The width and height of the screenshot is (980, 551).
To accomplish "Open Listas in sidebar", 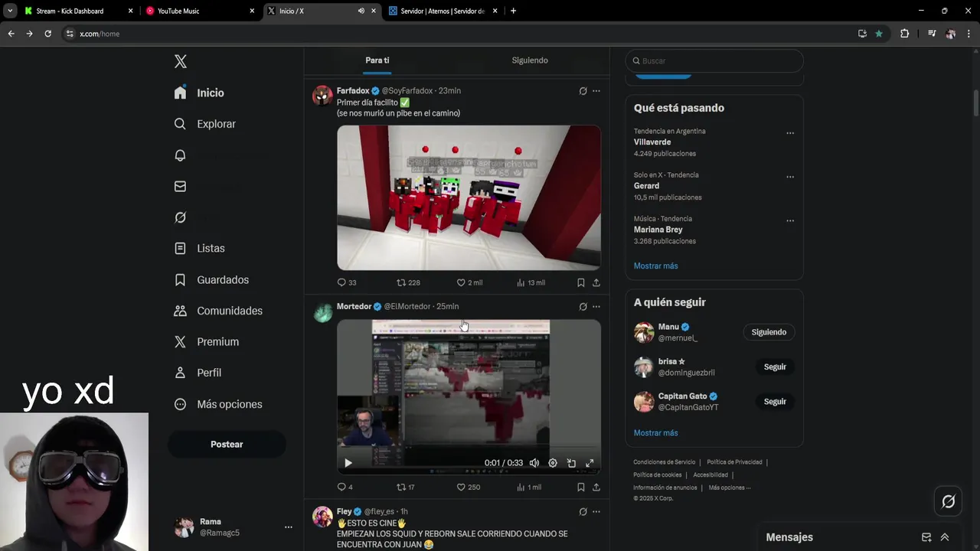I will pyautogui.click(x=199, y=249).
